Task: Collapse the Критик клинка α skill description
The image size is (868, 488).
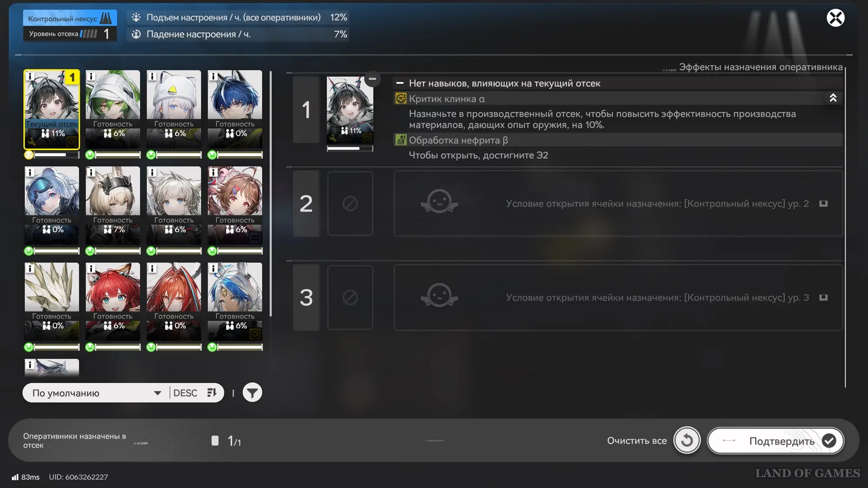Action: 833,98
